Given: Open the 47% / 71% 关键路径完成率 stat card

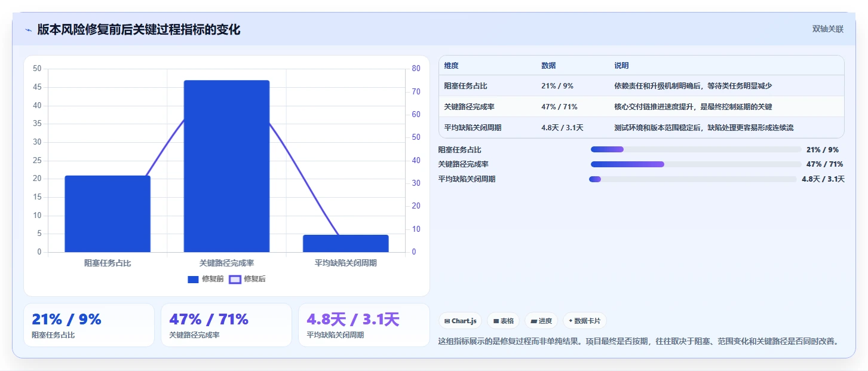Looking at the screenshot, I should pos(226,325).
